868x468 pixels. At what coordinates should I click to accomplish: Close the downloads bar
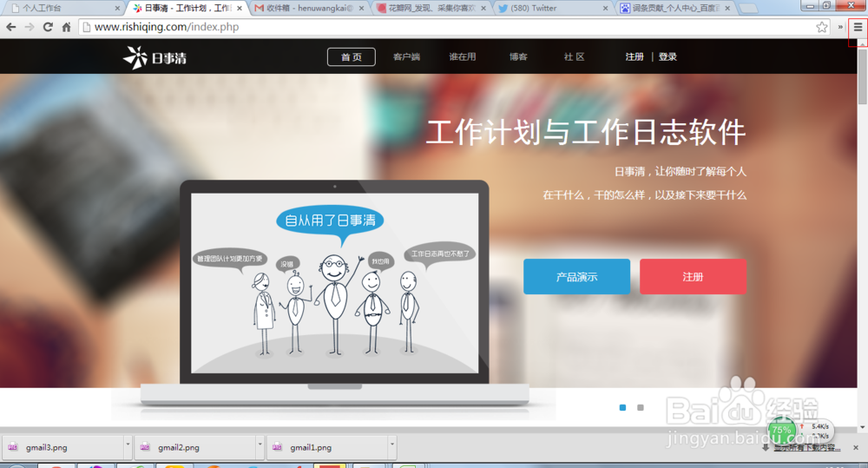856,447
